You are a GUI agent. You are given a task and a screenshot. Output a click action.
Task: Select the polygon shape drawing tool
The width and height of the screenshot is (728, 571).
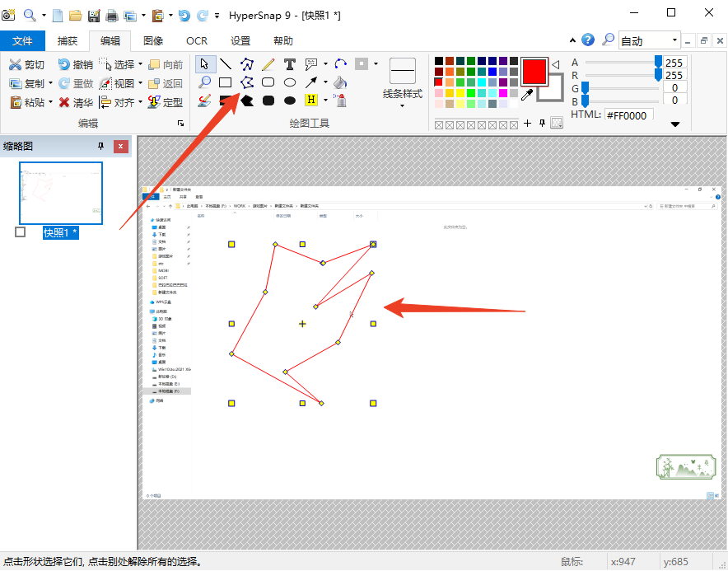point(246,82)
